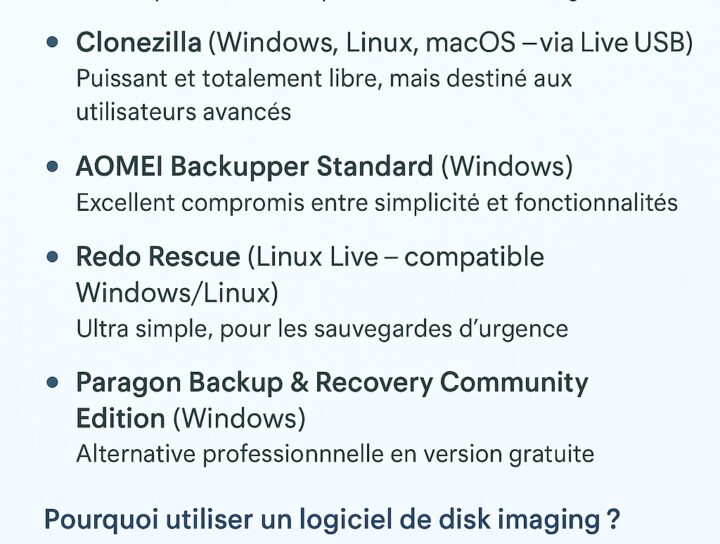Click the bold Clonezilla title
The height and width of the screenshot is (544, 720).
tap(139, 42)
